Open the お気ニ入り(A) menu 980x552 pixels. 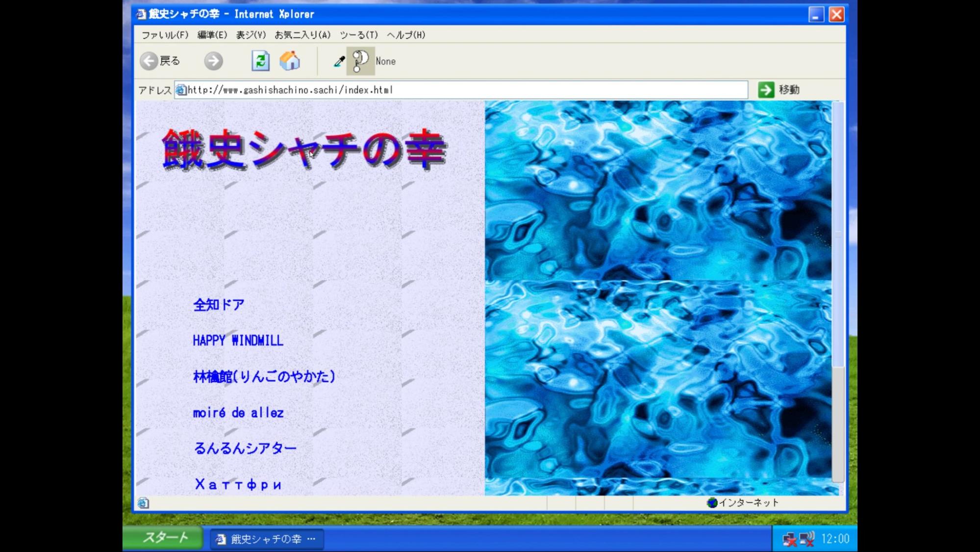tap(302, 35)
